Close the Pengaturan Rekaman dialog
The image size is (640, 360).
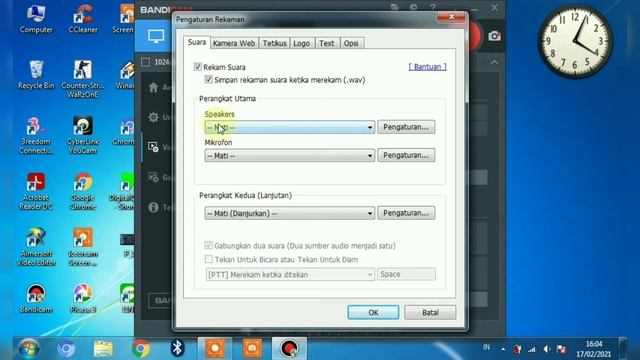click(x=451, y=17)
